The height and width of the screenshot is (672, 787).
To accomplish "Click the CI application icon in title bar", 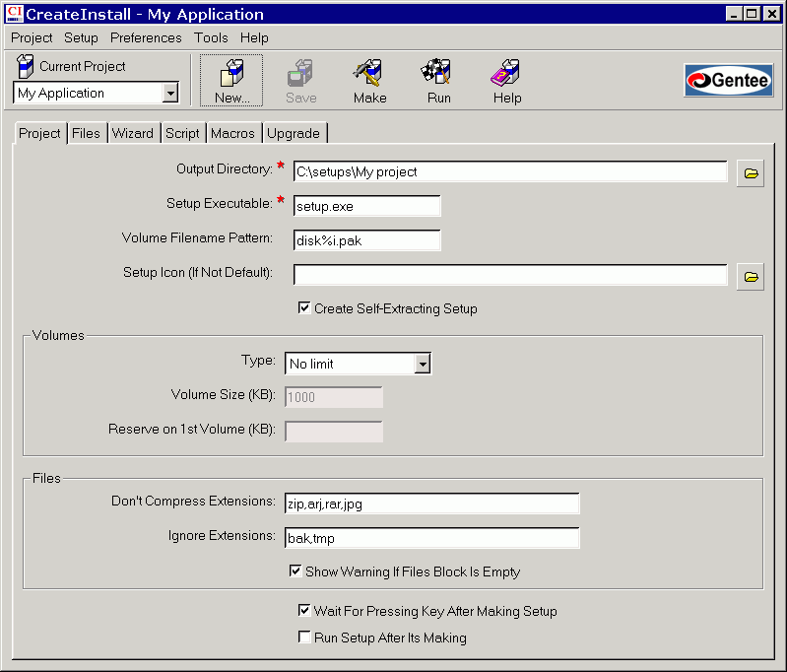I will coord(14,14).
